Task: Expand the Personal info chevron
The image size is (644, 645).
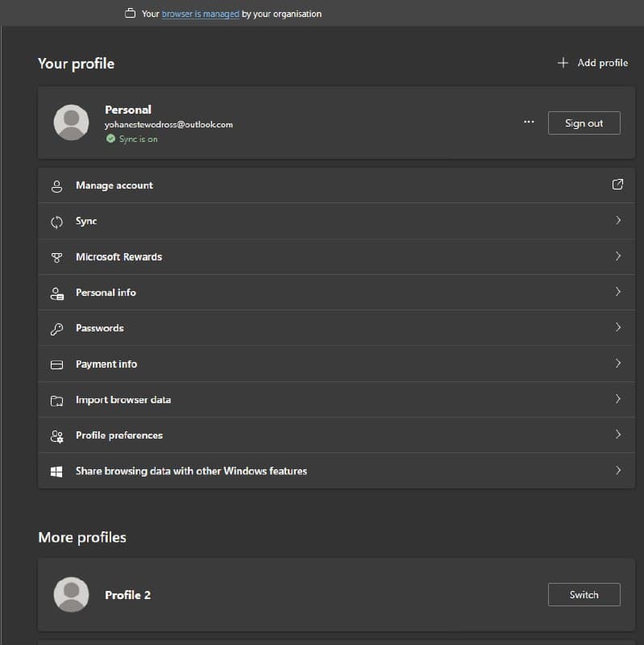Action: pyautogui.click(x=617, y=292)
